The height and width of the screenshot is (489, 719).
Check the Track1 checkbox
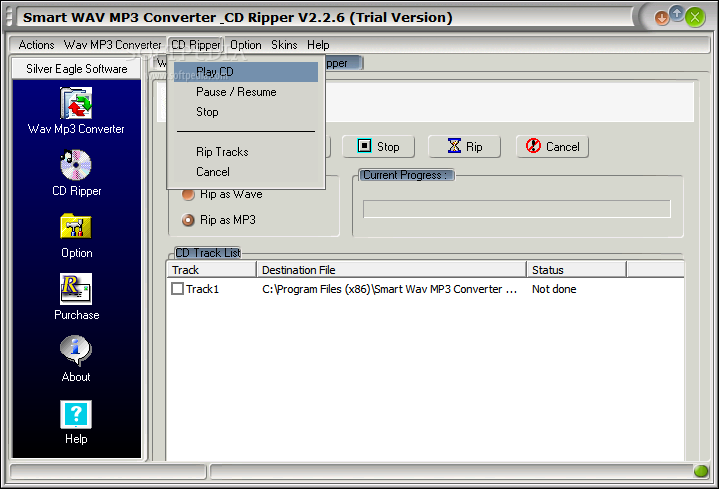click(177, 289)
